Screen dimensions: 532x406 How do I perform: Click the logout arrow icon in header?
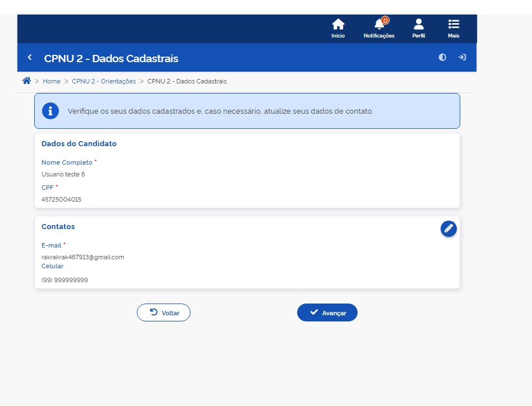[462, 57]
